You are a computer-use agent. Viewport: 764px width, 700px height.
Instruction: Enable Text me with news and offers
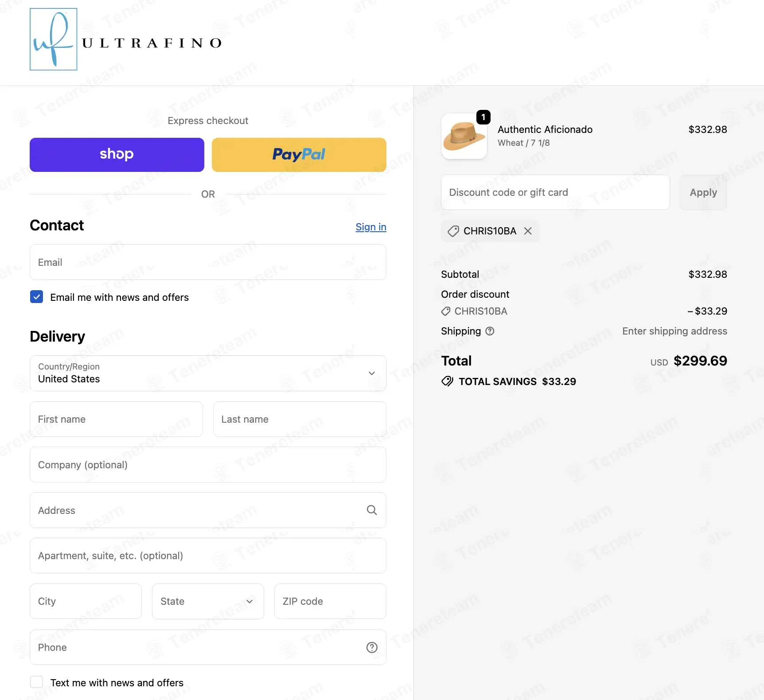(37, 682)
